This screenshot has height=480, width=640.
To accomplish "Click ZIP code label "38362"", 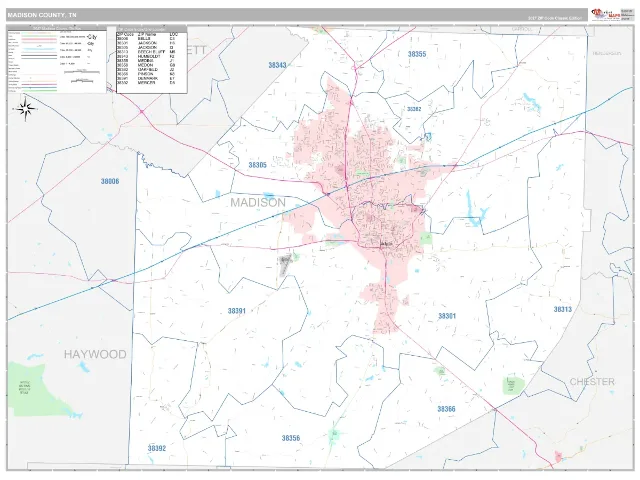I will coord(414,109).
